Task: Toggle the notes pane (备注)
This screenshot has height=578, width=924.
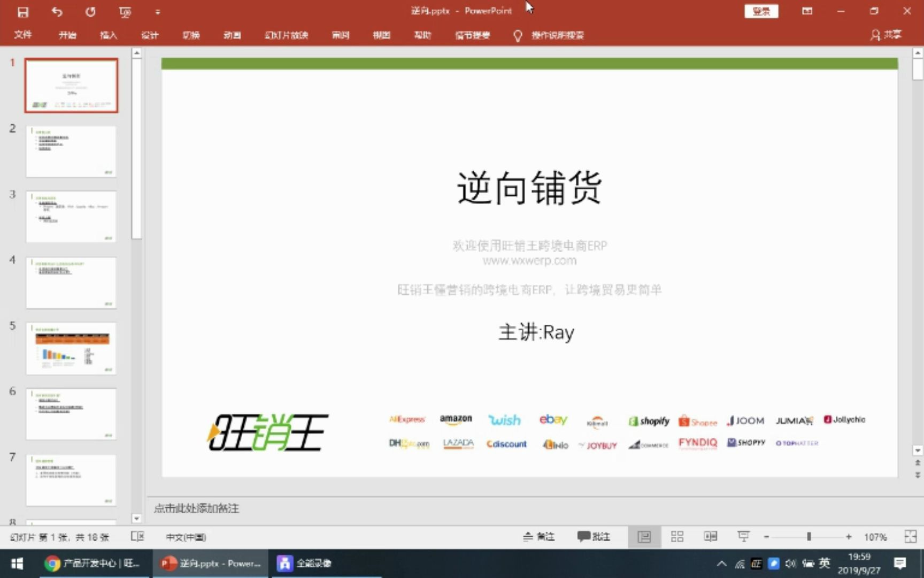Action: point(539,536)
